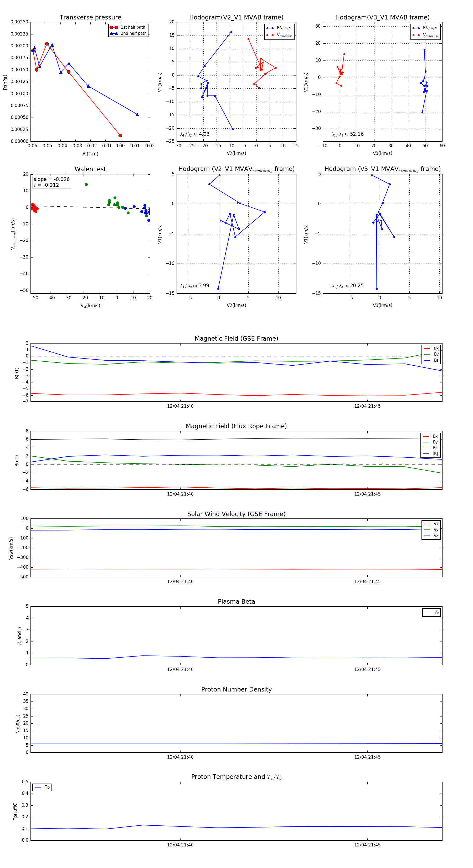This screenshot has height=868, width=473.
Task: Select the "1st half path" legend entry
Action: click(x=128, y=27)
